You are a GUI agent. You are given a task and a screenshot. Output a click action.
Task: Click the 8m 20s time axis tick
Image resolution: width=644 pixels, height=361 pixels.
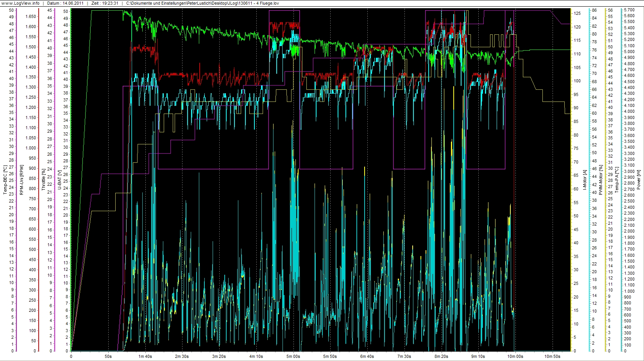[x=442, y=356]
